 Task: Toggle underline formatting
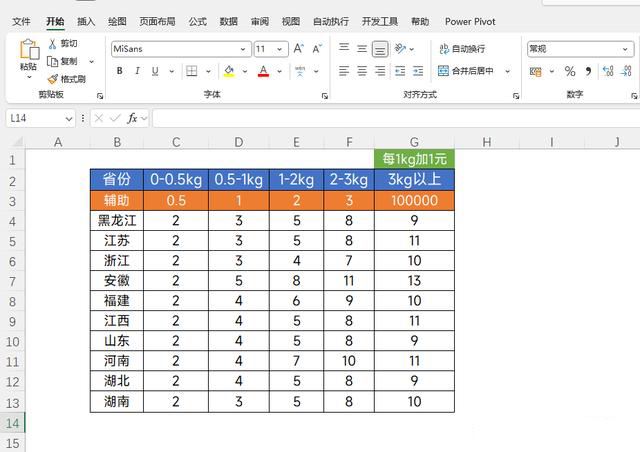[155, 71]
